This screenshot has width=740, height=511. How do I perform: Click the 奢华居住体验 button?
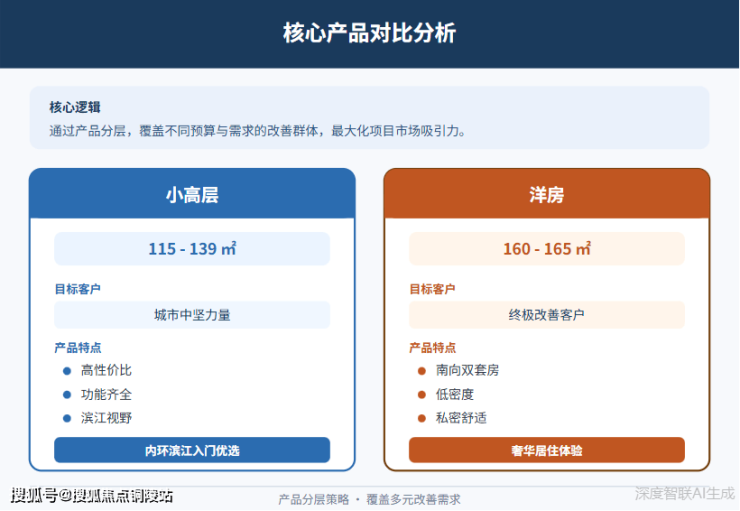[x=547, y=450]
